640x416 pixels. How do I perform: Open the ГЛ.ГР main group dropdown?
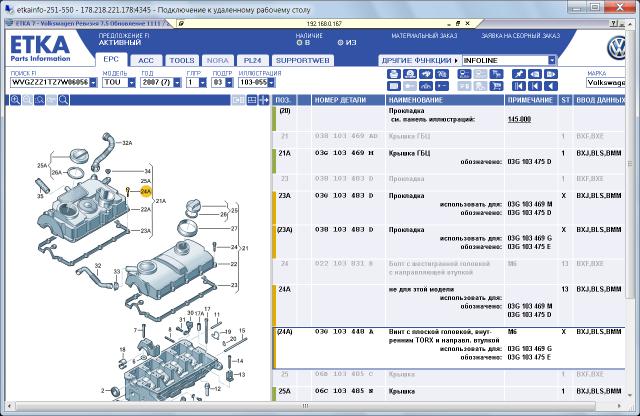[x=203, y=82]
